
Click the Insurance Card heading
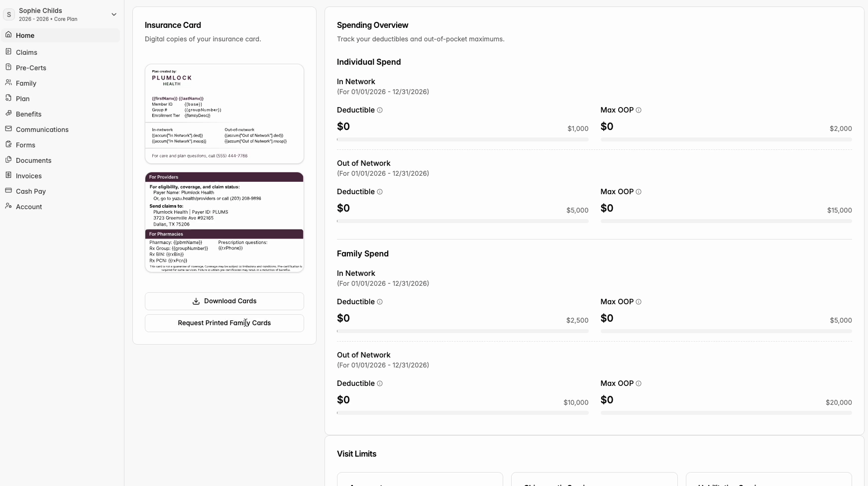pos(173,25)
